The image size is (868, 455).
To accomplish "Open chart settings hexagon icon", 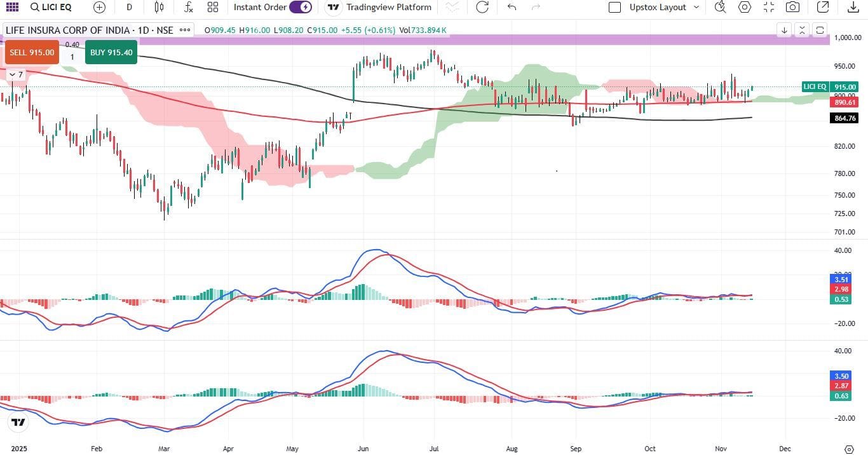I will pyautogui.click(x=745, y=7).
